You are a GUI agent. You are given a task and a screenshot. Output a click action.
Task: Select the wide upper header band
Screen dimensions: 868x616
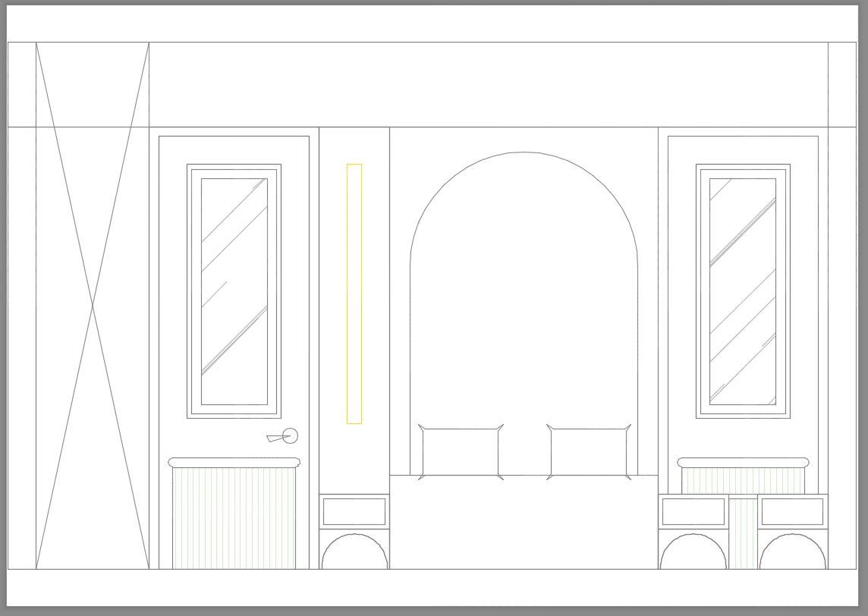tap(486, 84)
